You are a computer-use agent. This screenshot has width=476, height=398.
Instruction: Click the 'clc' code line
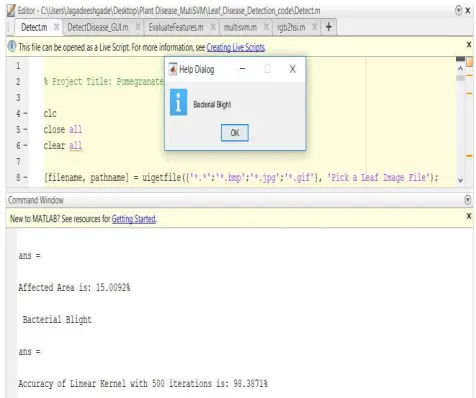(50, 114)
